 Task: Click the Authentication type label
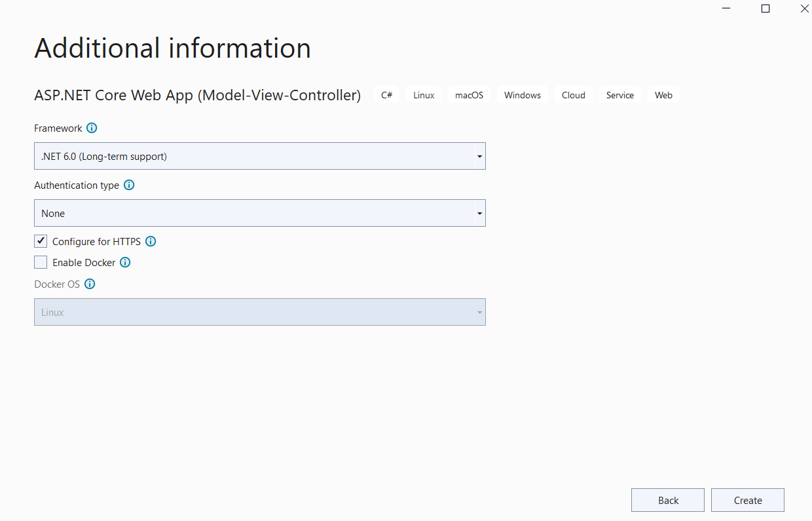[x=77, y=185]
